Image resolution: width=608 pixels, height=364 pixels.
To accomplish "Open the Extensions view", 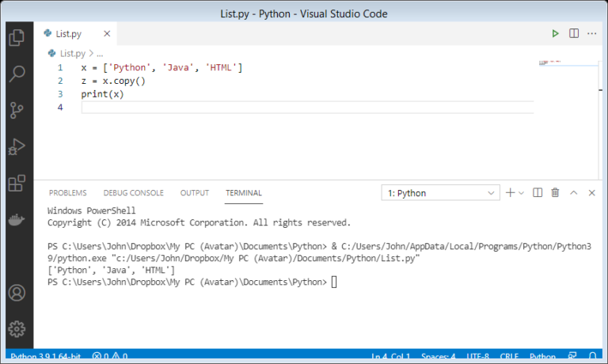I will [17, 184].
